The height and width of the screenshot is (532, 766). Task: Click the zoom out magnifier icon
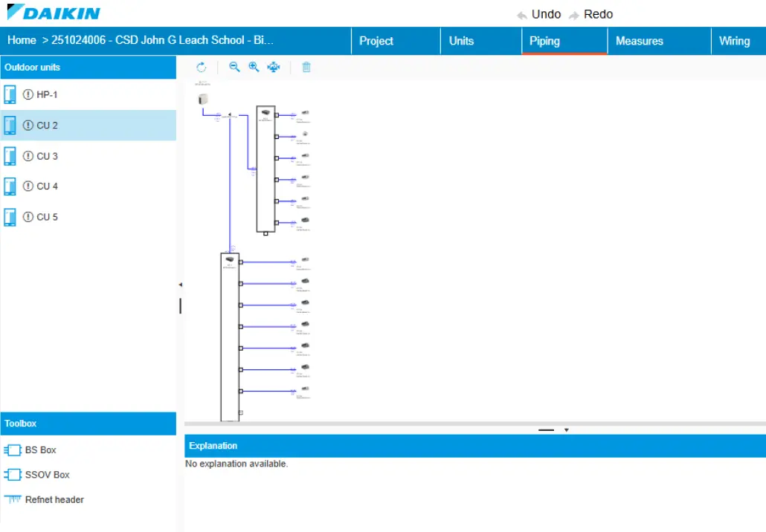pyautogui.click(x=234, y=68)
